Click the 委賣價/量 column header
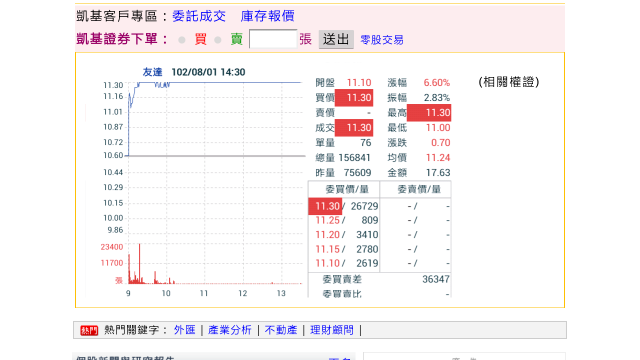Image resolution: width=640 pixels, height=360 pixels. click(x=419, y=189)
